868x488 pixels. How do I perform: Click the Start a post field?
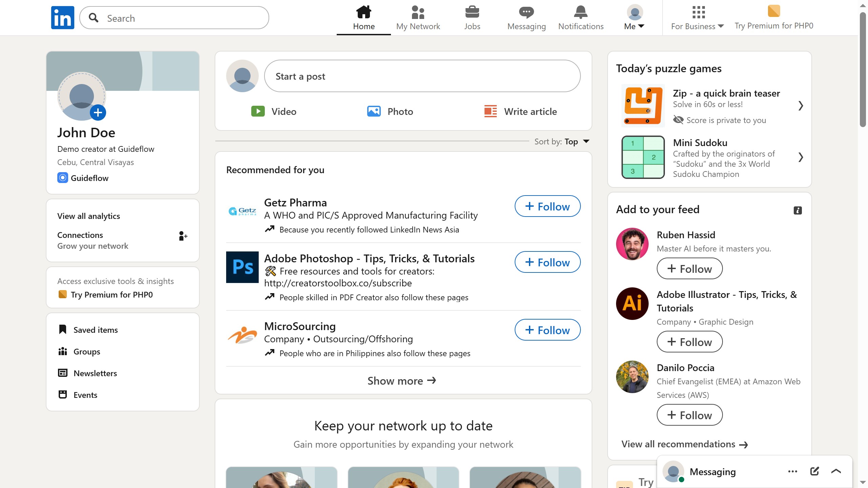pyautogui.click(x=422, y=76)
